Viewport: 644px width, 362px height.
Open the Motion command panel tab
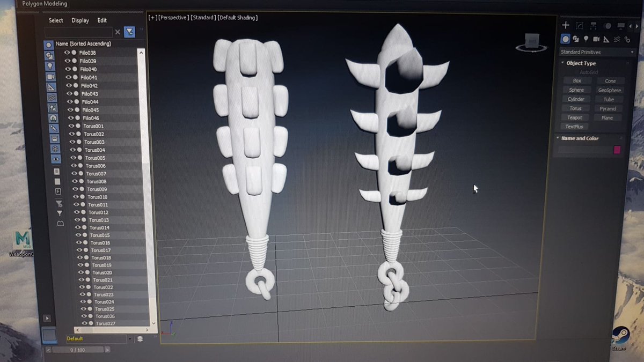click(608, 26)
